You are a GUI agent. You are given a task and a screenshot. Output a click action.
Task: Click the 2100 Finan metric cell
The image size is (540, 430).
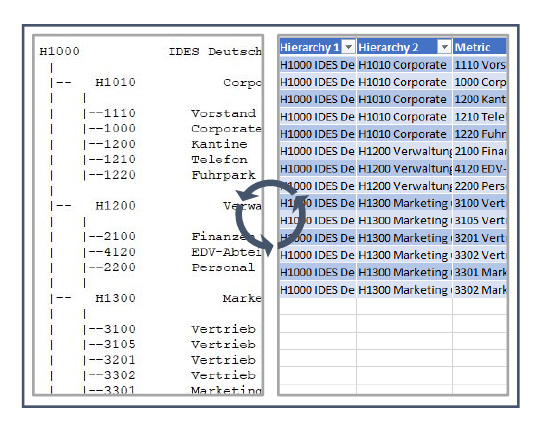click(480, 151)
